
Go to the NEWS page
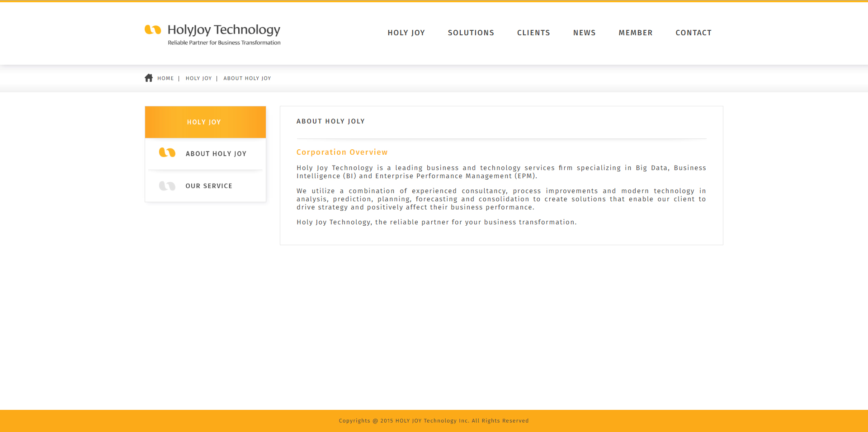585,33
